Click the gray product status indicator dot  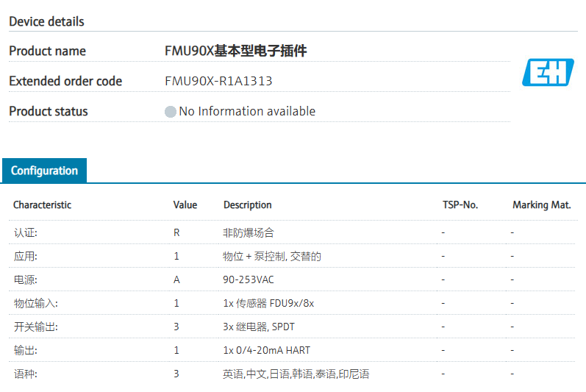[x=171, y=112]
